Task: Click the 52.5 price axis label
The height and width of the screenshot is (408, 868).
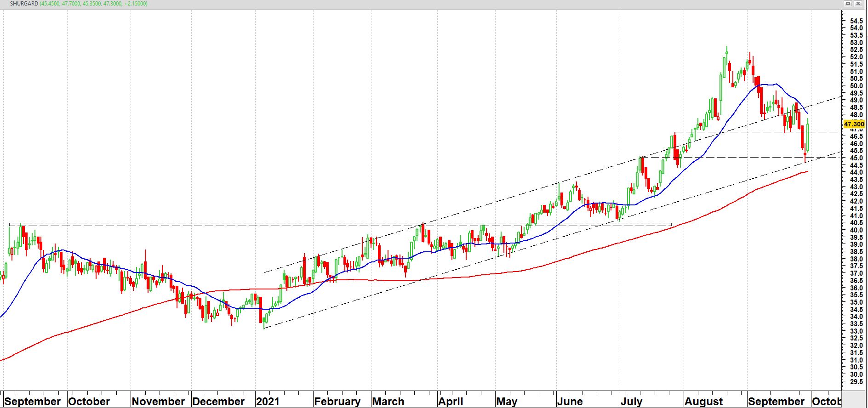Action: click(857, 50)
